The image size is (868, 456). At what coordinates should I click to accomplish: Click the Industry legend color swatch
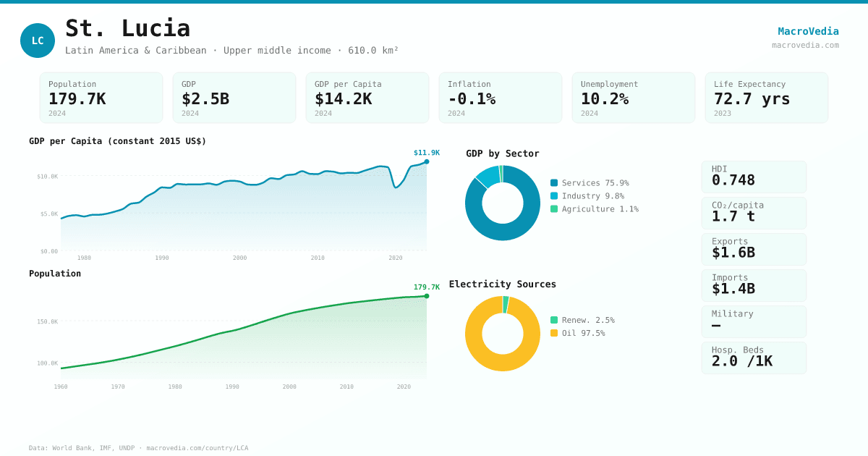[554, 196]
